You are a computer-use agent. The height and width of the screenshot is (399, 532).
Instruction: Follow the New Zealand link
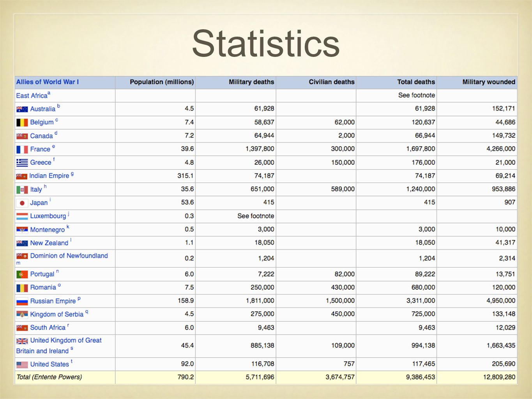tap(49, 243)
